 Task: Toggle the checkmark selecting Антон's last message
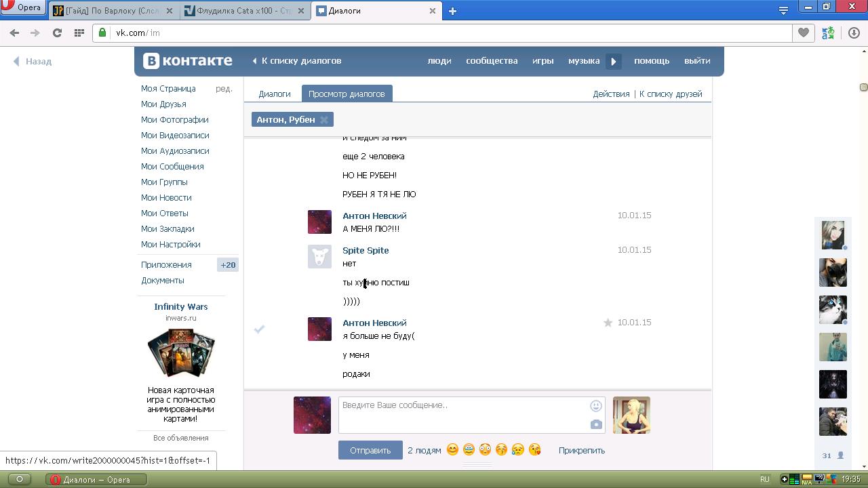pyautogui.click(x=259, y=329)
